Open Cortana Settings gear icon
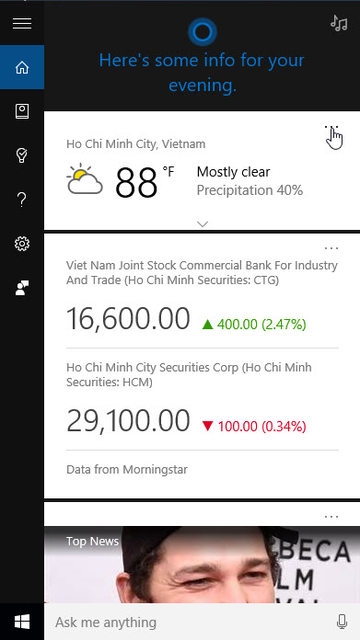This screenshot has width=360, height=640. coord(22,244)
